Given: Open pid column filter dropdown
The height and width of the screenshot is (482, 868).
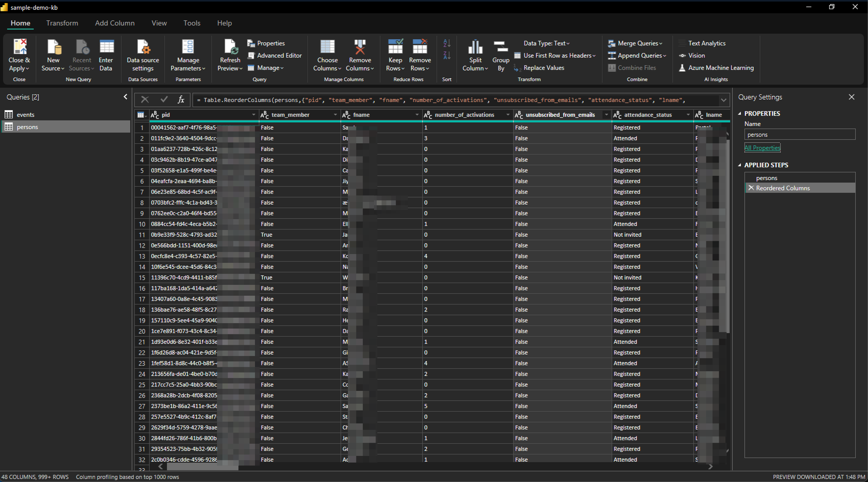Looking at the screenshot, I should pos(253,115).
